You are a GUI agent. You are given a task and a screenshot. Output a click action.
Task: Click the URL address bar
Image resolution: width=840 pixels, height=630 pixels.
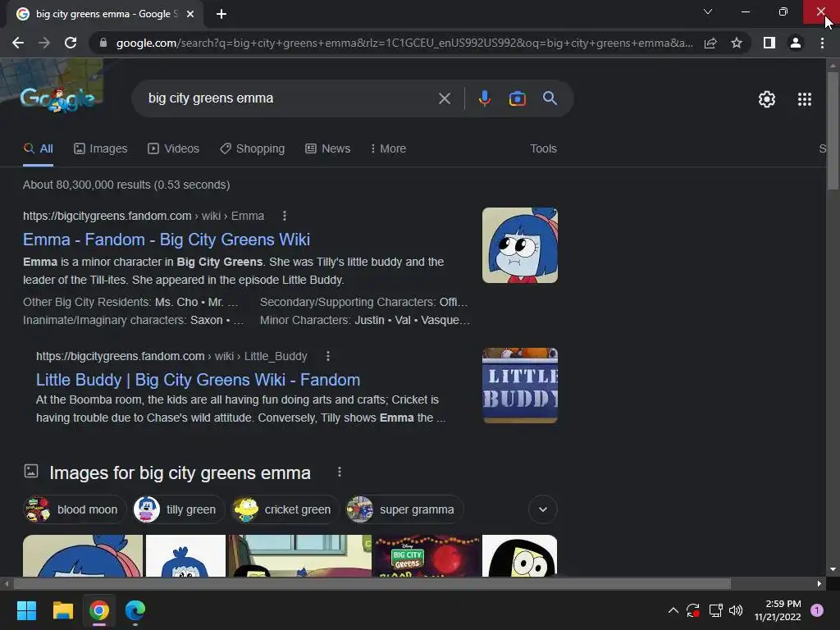404,43
